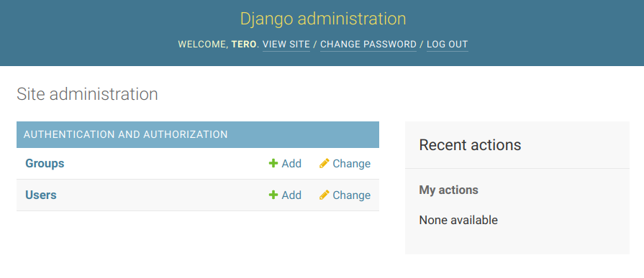
Task: Click the green plus icon in Groups row
Action: click(x=273, y=164)
